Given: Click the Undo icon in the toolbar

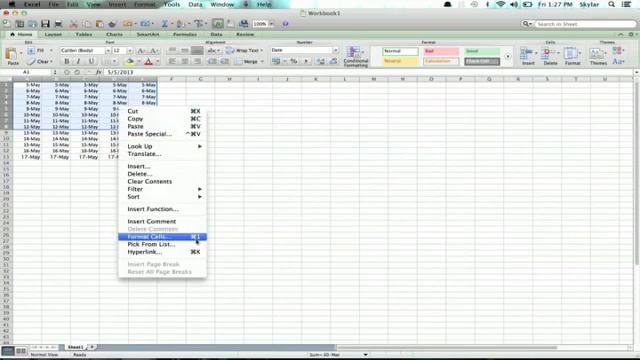Looking at the screenshot, I should pos(128,24).
